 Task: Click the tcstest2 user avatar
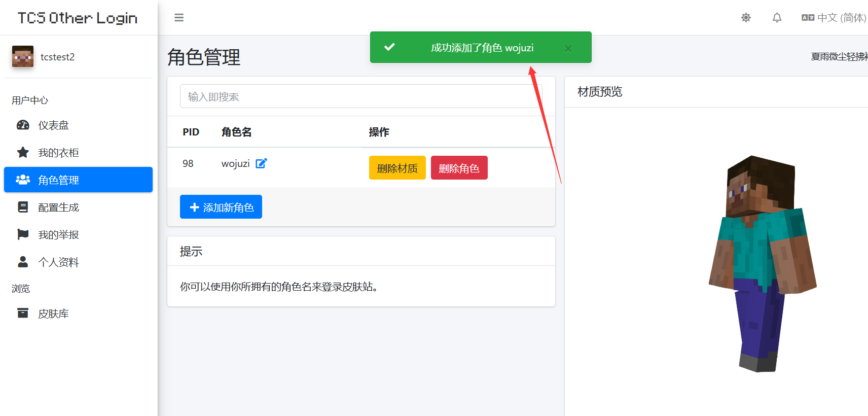[23, 57]
